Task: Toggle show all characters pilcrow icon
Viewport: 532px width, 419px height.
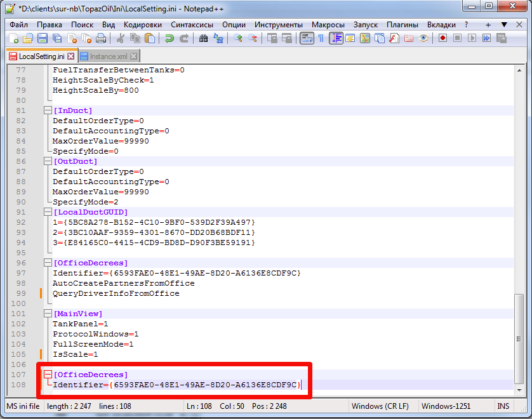Action: [x=321, y=38]
